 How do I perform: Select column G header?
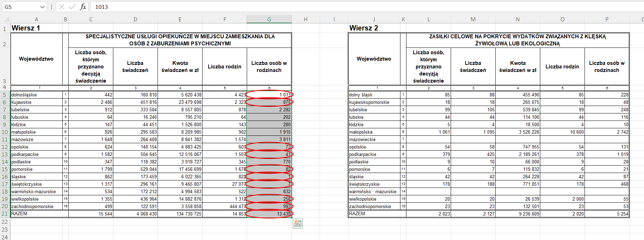pyautogui.click(x=269, y=19)
